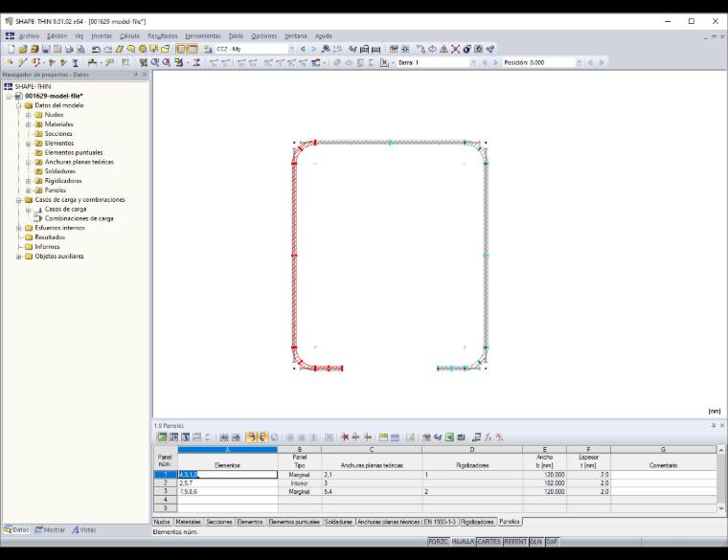Toggle CARTES in the status bar
This screenshot has height=560, width=728.
tap(489, 542)
